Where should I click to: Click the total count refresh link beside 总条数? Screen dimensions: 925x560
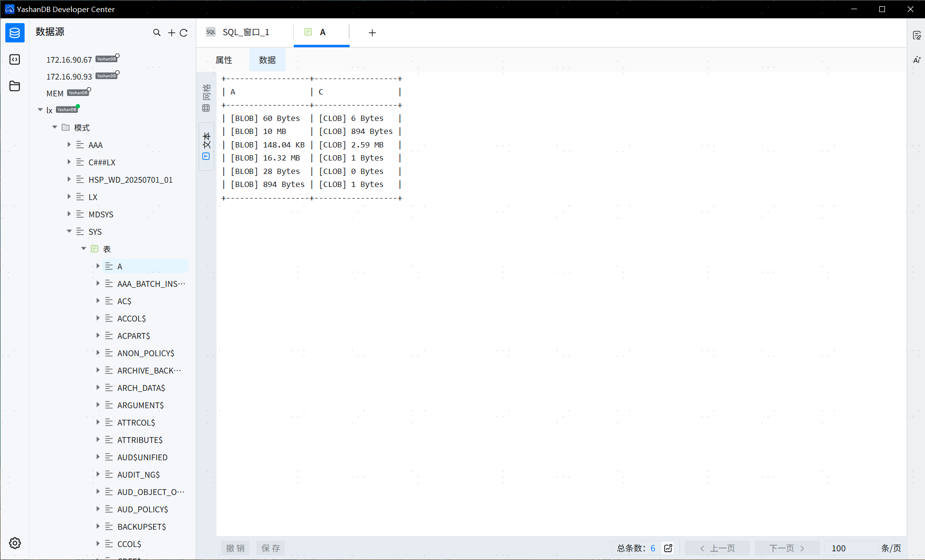point(667,548)
